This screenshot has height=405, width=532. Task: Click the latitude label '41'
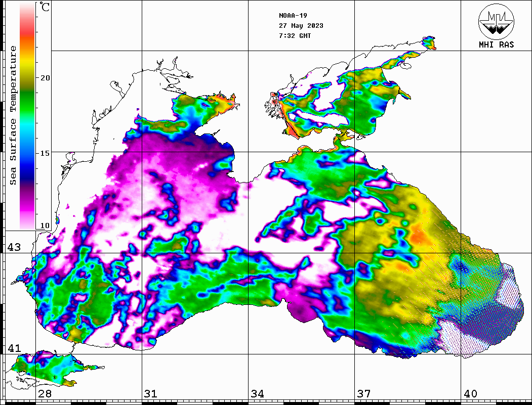click(x=14, y=348)
